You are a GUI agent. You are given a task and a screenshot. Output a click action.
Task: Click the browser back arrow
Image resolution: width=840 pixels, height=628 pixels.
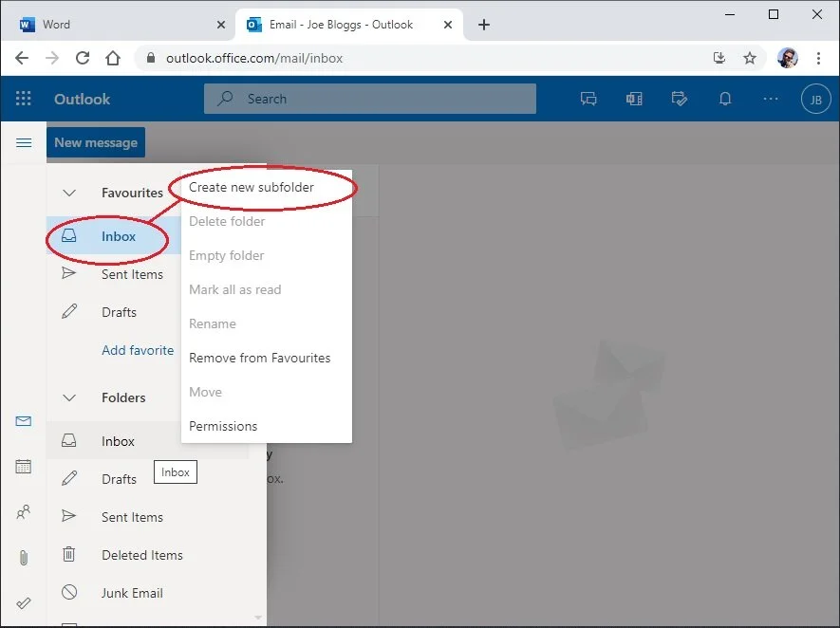click(x=22, y=58)
